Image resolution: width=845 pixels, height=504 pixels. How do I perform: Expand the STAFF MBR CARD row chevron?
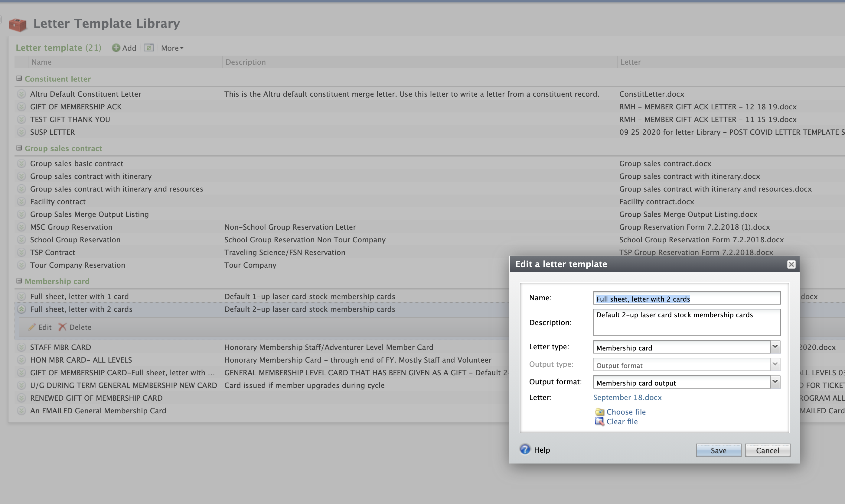21,347
